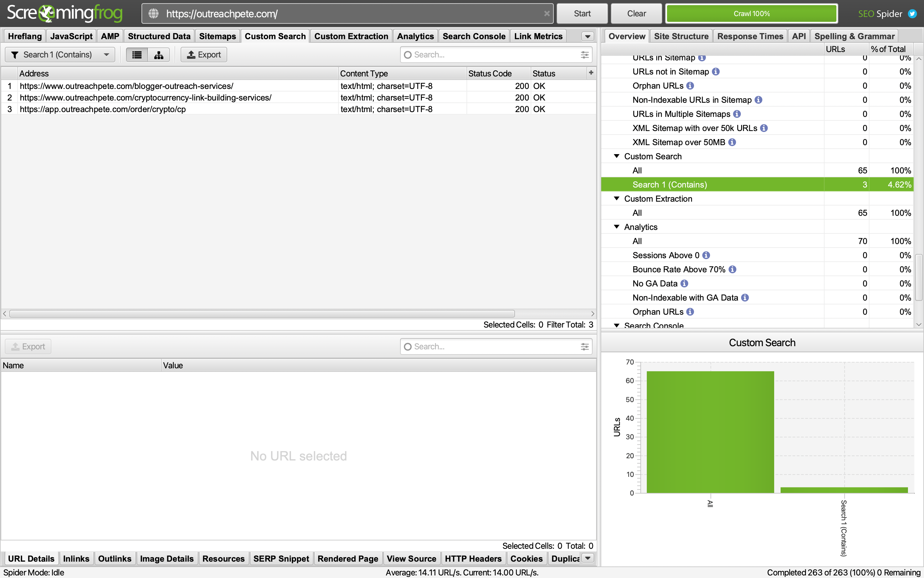Open the Search 1 (Contains) filter dropdown
Image resolution: width=924 pixels, height=578 pixels.
60,55
